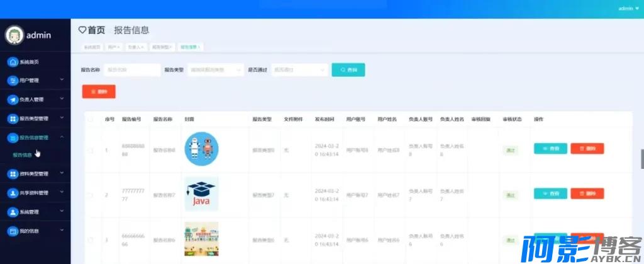Open the 是否通过 filter dropdown
Image resolution: width=644 pixels, height=264 pixels.
coord(299,70)
